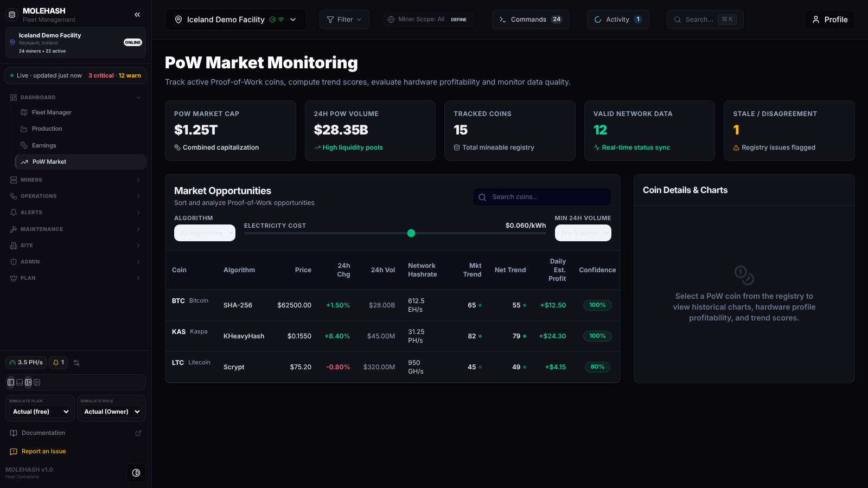Click the hashrate gauge icon showing 3.5 PH/s
The height and width of the screenshot is (488, 868).
pos(12,363)
